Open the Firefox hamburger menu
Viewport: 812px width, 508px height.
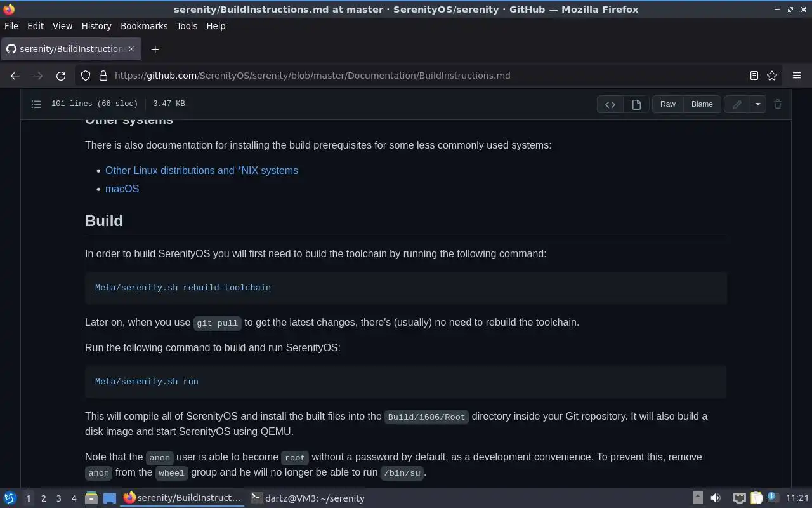[x=797, y=76]
